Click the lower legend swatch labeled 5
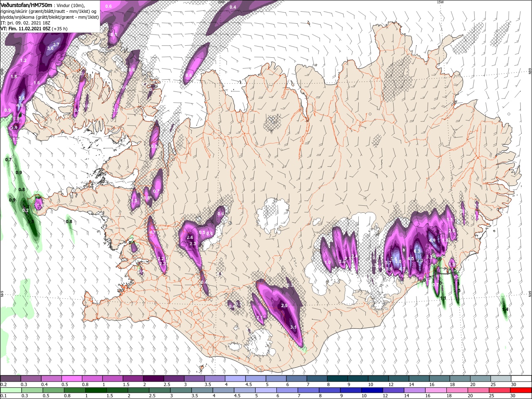This screenshot has width=532, height=399. pyautogui.click(x=265, y=390)
